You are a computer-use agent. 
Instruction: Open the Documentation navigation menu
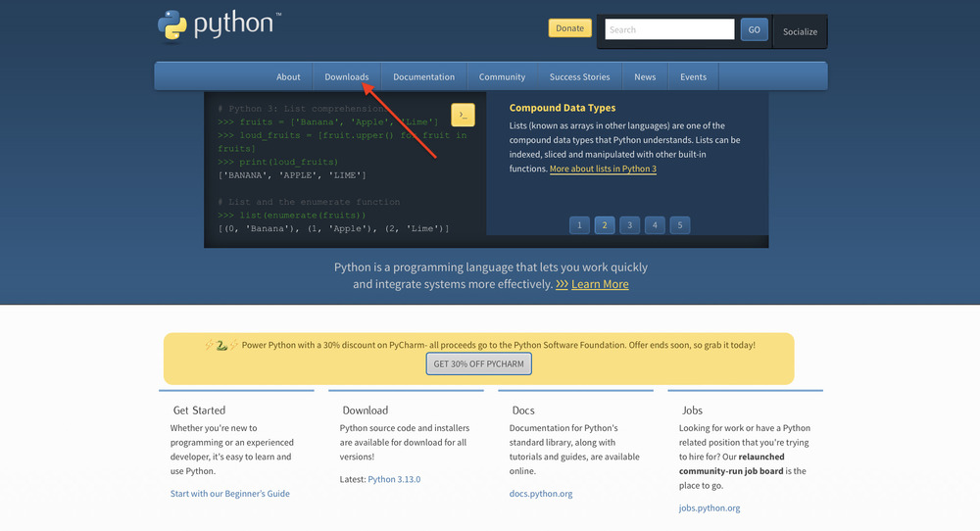tap(423, 76)
